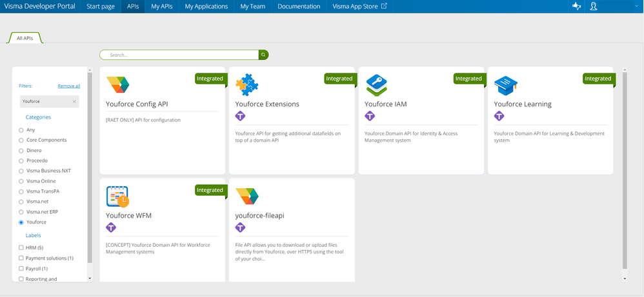
Task: Open the Youforce WFM card title
Action: tap(129, 216)
